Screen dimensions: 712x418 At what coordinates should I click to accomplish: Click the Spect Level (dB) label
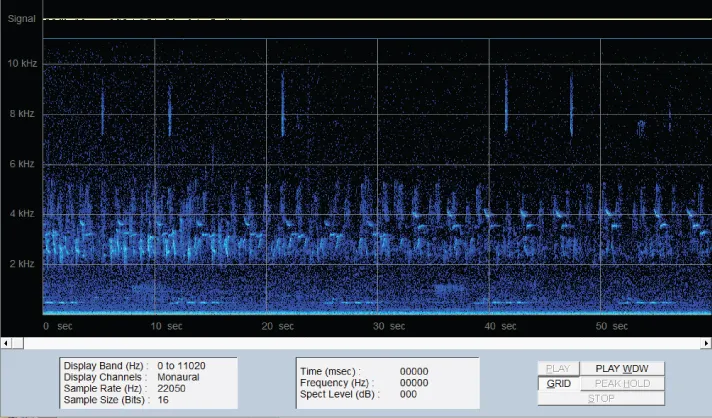point(340,394)
